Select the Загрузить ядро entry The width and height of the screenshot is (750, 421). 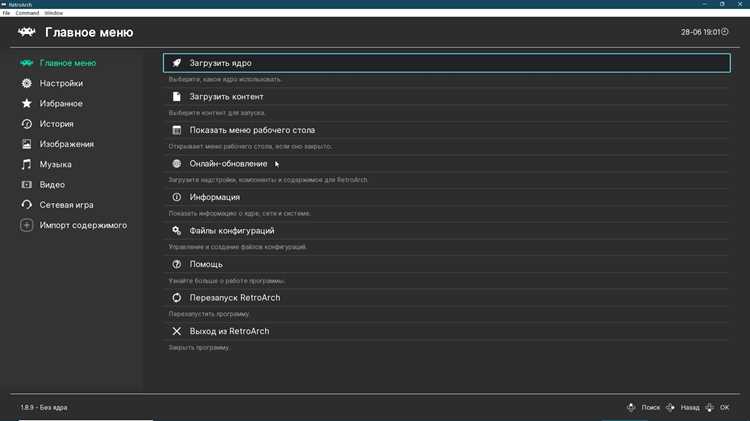(x=446, y=63)
